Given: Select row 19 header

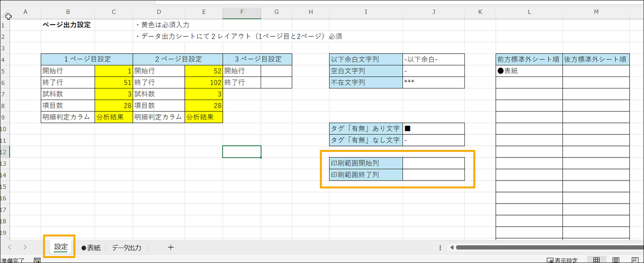Looking at the screenshot, I should pyautogui.click(x=5, y=233).
